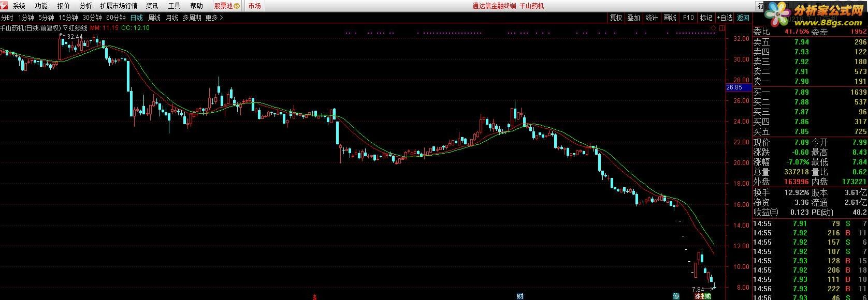The image size is (868, 300).
Task: Select the 月线 monthly period
Action: tap(172, 18)
